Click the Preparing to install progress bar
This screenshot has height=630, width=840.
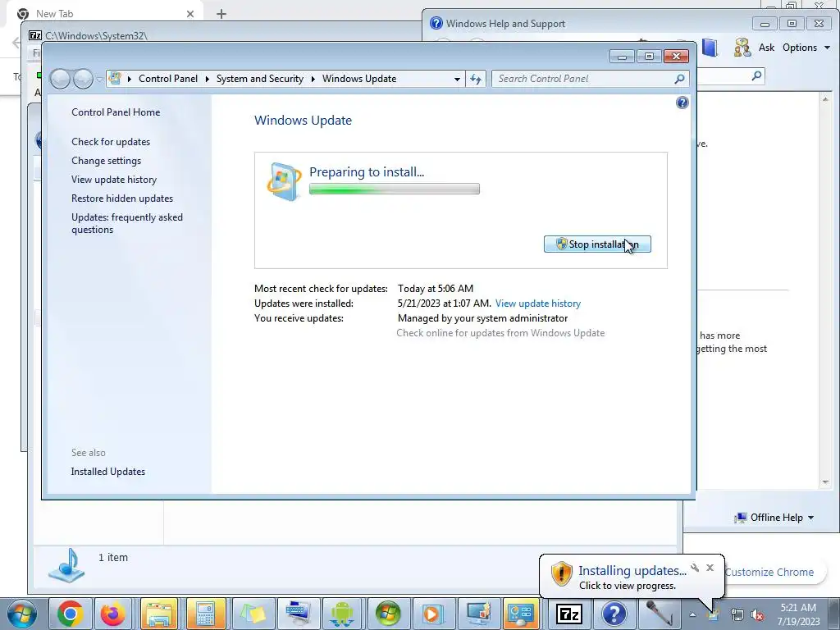click(x=395, y=189)
